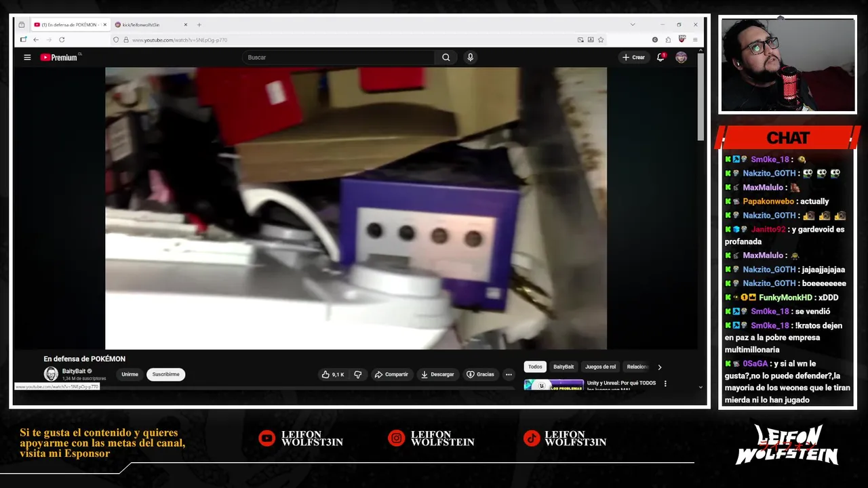This screenshot has height=488, width=868.
Task: Close the En defensa de POKÉMON tab
Action: click(x=104, y=25)
